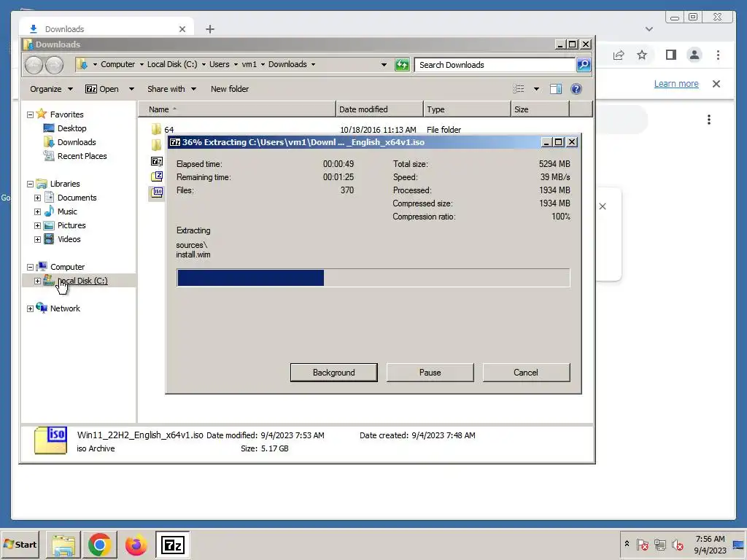
Task: Create a New folder
Action: click(x=230, y=89)
